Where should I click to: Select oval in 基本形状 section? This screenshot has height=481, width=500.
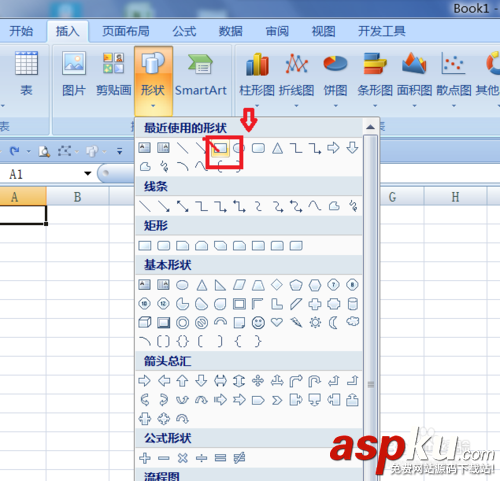point(182,285)
